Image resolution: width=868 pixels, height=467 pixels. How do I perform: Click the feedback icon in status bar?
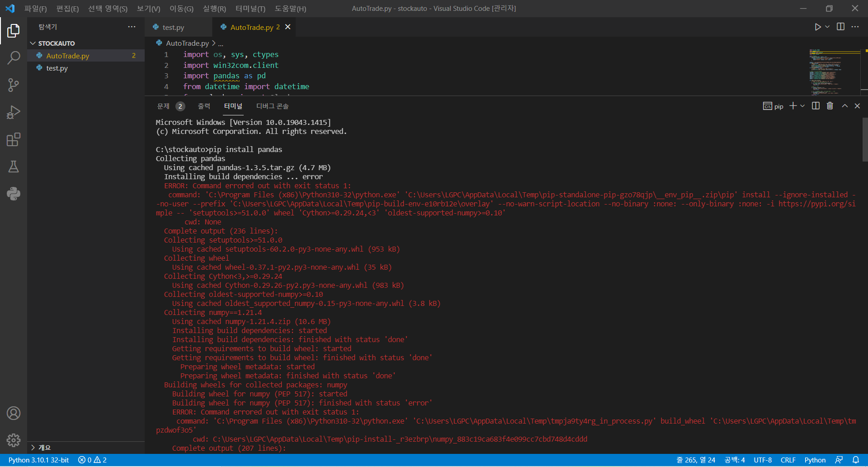(x=839, y=460)
